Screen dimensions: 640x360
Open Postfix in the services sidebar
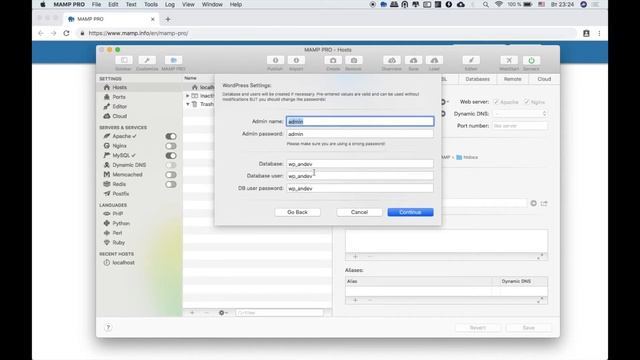point(120,194)
